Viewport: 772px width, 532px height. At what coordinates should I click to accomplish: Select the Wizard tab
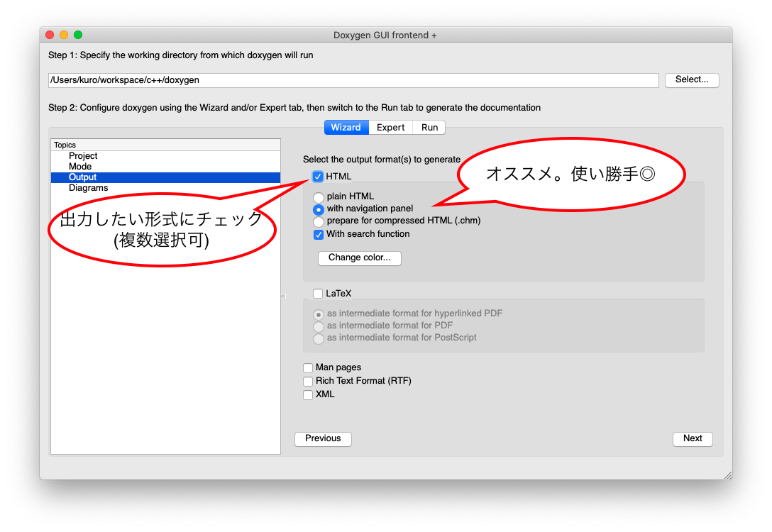click(346, 128)
